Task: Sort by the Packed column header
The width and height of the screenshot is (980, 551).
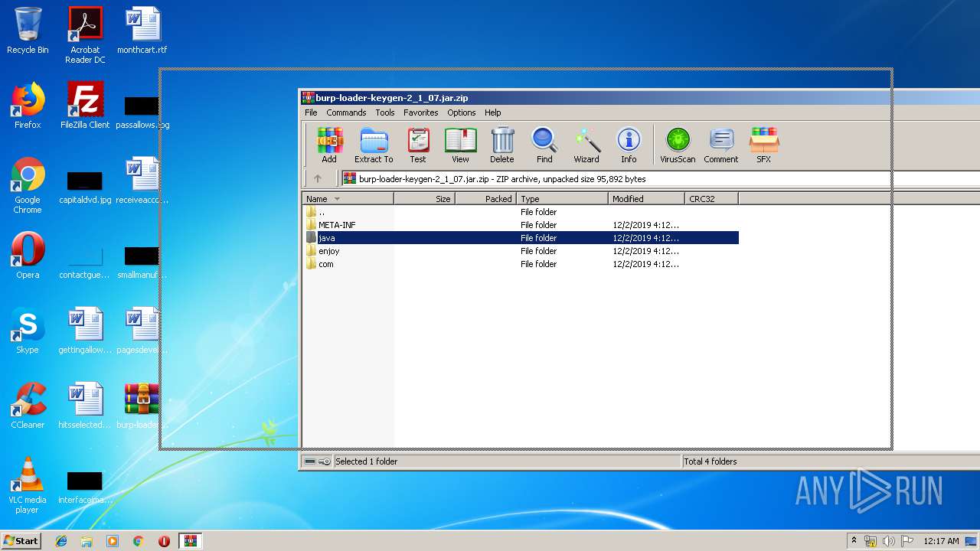Action: pos(486,199)
